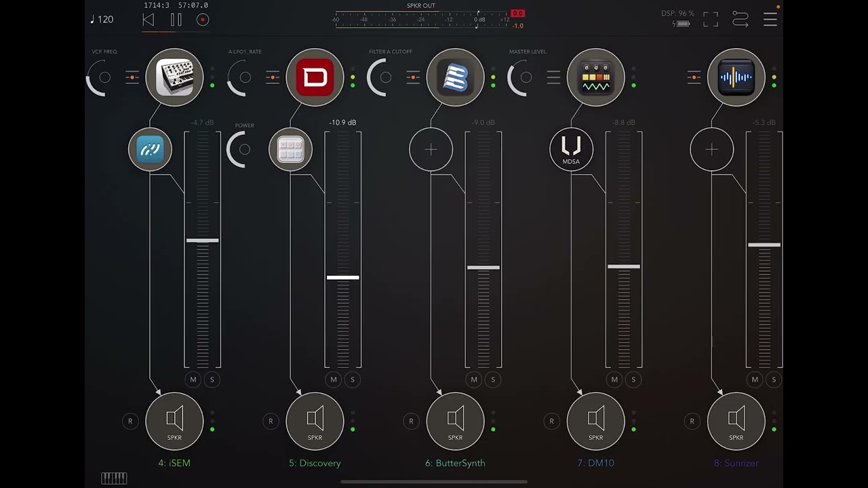Mute the ButterSynth channel
Viewport: 868px width, 488px height.
(474, 380)
